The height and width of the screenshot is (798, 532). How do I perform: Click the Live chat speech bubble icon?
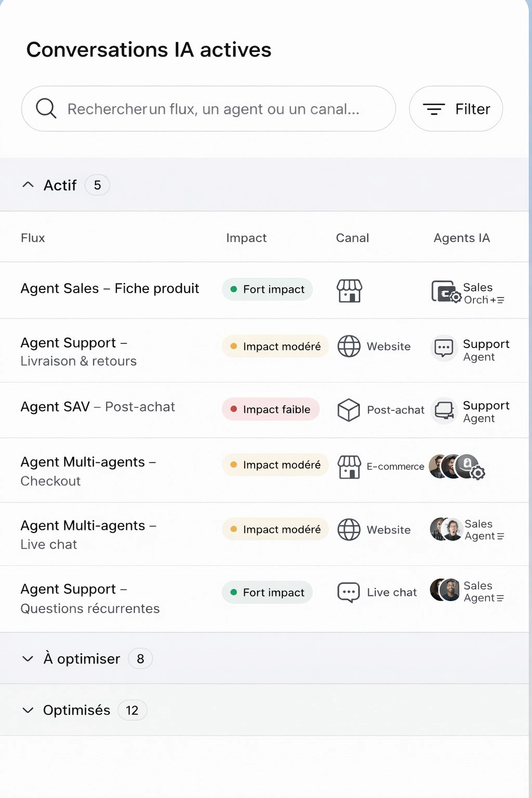point(349,592)
